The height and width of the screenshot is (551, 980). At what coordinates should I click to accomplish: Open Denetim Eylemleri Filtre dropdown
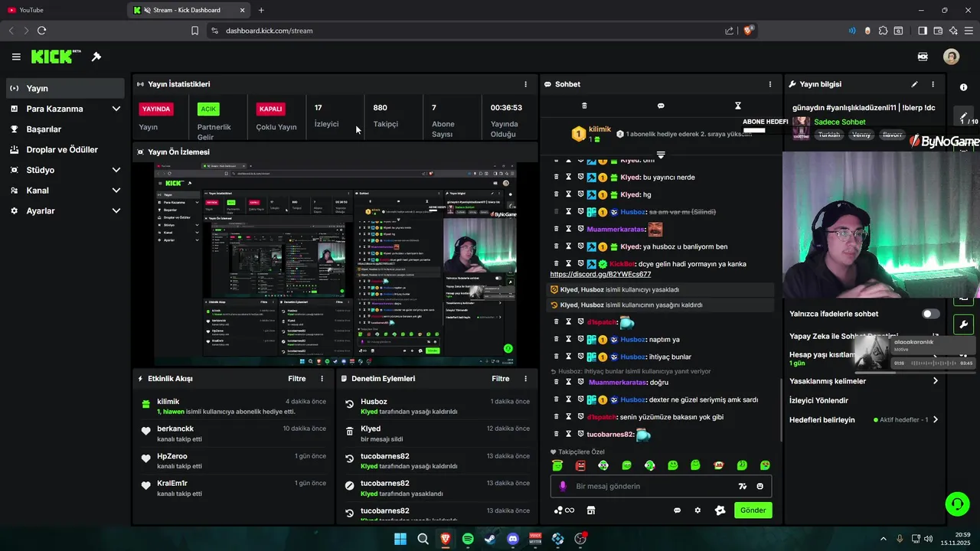pos(500,379)
